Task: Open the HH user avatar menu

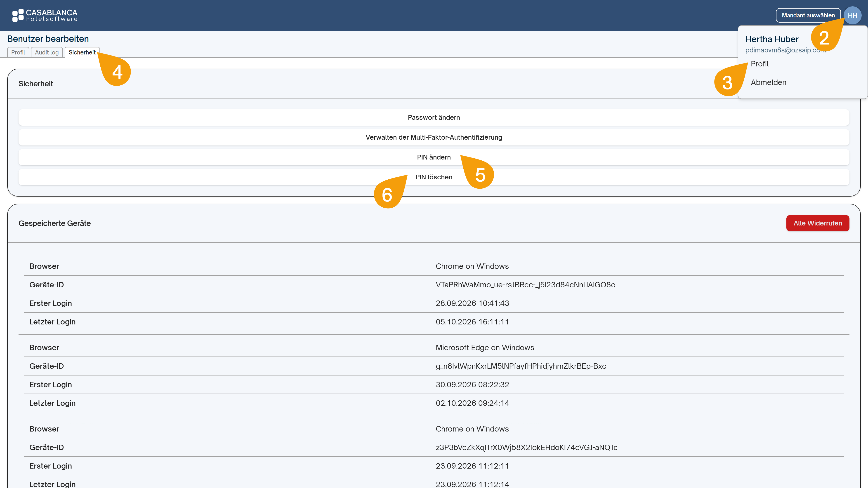Action: [852, 16]
